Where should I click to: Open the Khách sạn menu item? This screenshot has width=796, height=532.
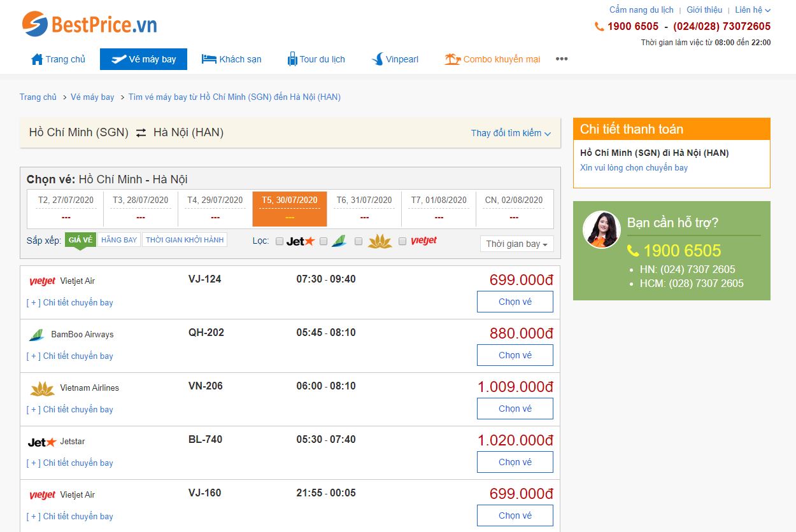pos(231,59)
